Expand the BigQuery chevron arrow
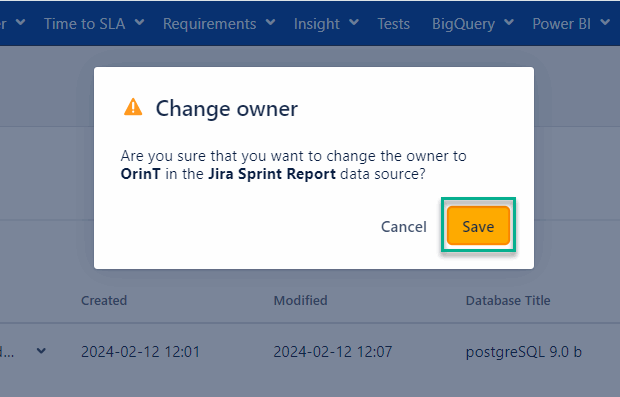The height and width of the screenshot is (397, 620). click(509, 23)
